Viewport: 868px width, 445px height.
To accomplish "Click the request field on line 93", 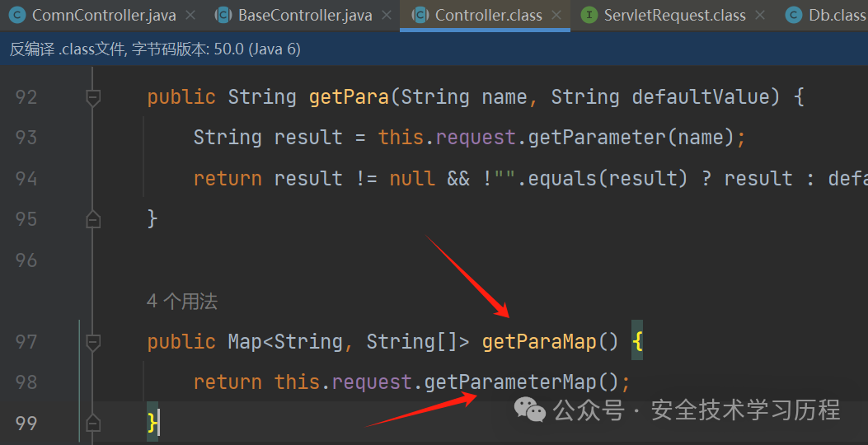I will (476, 138).
